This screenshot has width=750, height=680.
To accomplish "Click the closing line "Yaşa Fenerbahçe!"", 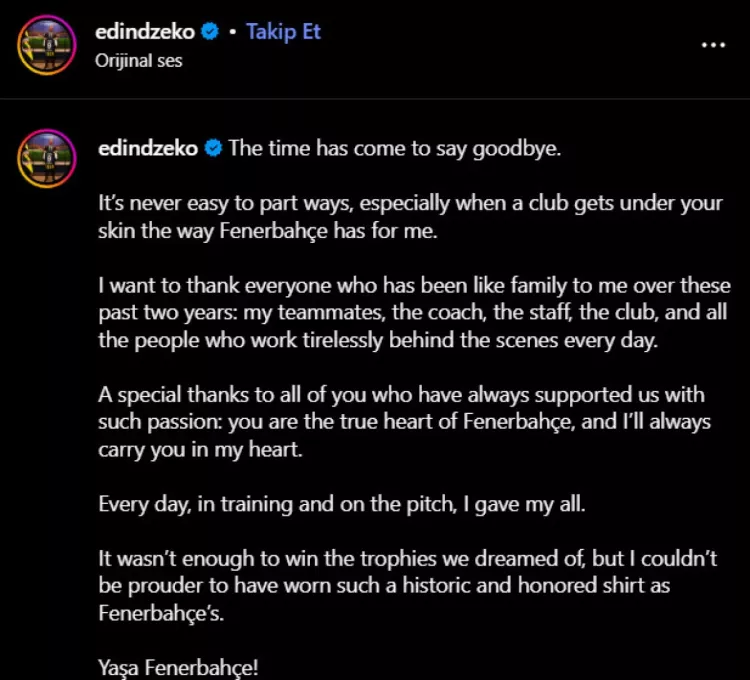I will [178, 667].
